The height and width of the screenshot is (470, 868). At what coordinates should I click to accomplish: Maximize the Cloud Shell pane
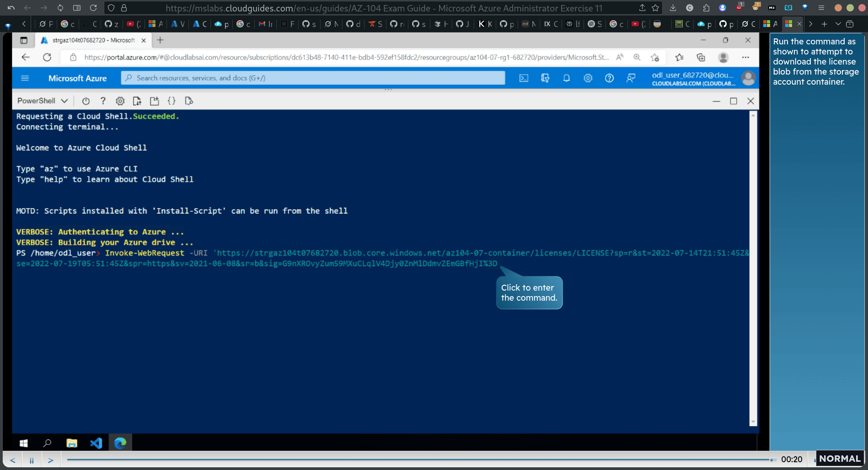pyautogui.click(x=734, y=101)
